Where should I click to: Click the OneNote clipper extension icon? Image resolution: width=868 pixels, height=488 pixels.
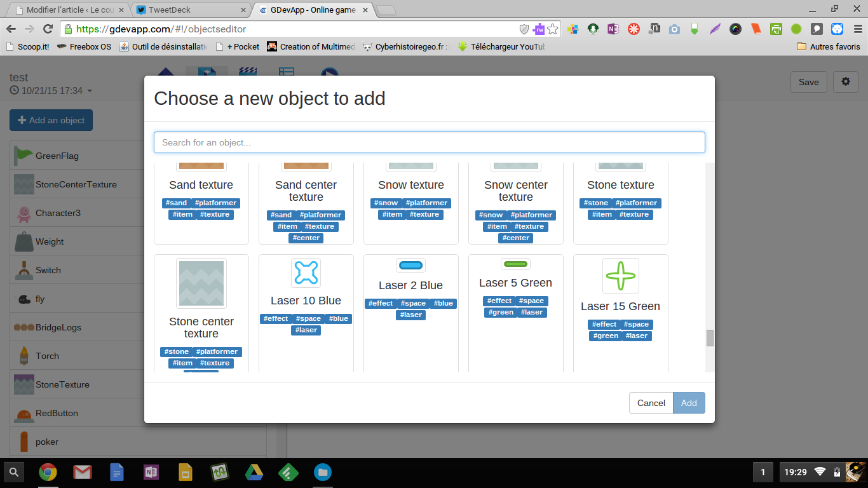pyautogui.click(x=613, y=29)
